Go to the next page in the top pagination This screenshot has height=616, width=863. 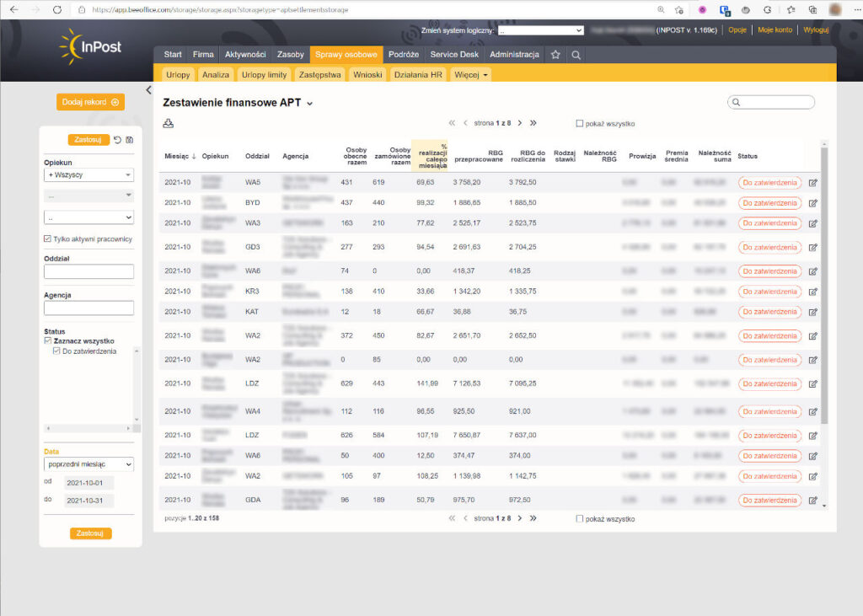[x=520, y=123]
